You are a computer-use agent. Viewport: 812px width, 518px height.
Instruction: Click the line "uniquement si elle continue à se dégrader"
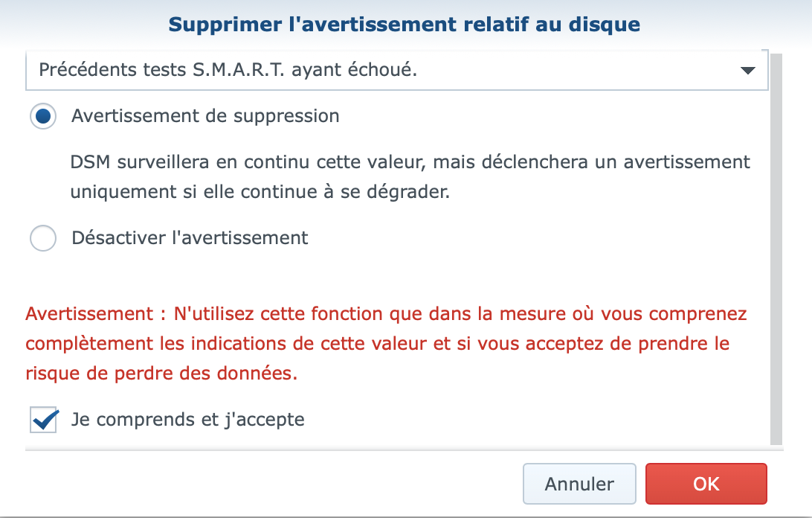(x=260, y=191)
